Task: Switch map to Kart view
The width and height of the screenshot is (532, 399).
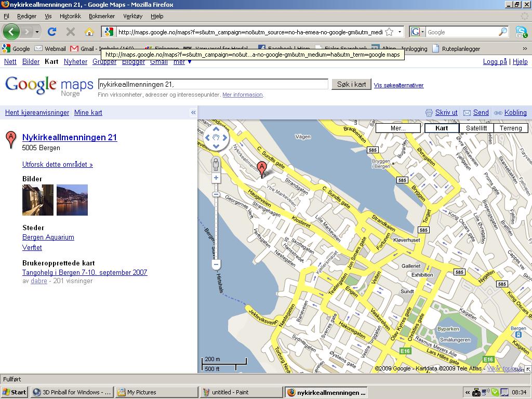Action: [x=442, y=128]
